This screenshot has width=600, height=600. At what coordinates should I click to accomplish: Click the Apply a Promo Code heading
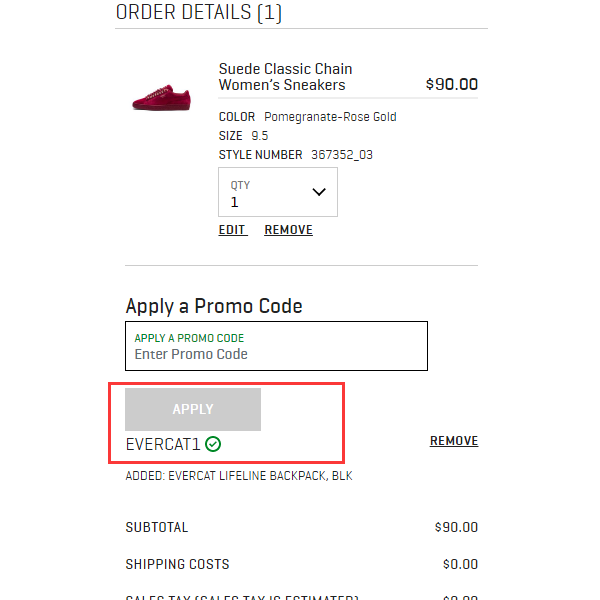click(214, 306)
